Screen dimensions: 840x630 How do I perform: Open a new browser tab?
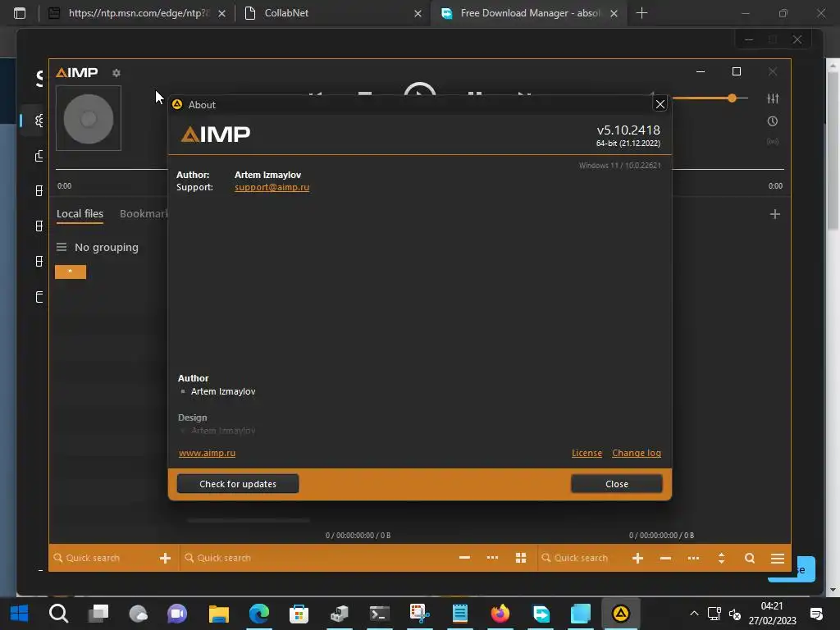641,13
